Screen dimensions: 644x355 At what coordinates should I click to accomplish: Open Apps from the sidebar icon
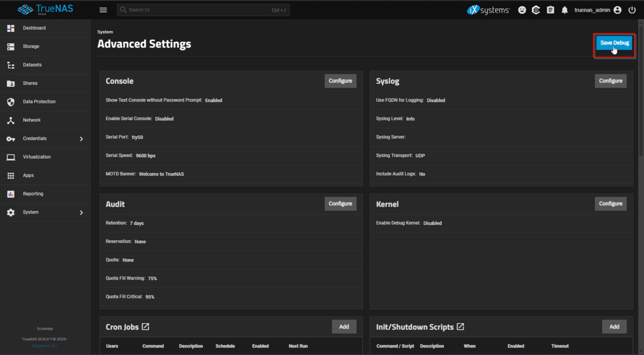click(10, 175)
